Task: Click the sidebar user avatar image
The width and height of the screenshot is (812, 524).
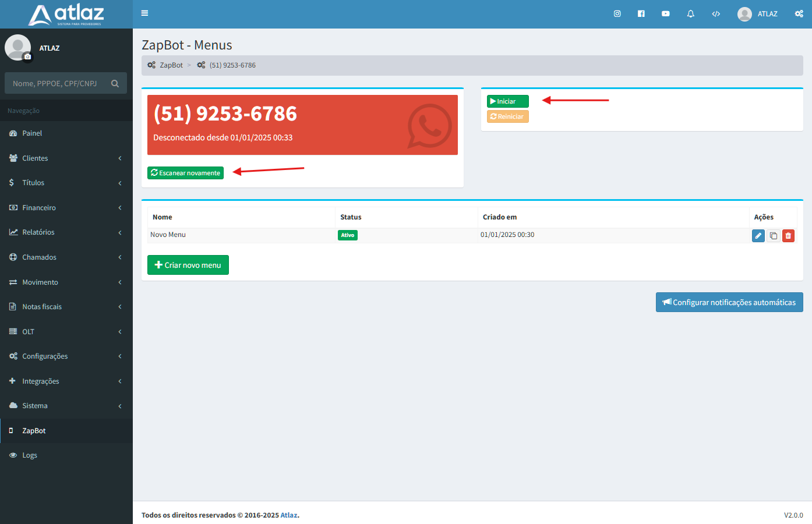Action: (x=17, y=47)
